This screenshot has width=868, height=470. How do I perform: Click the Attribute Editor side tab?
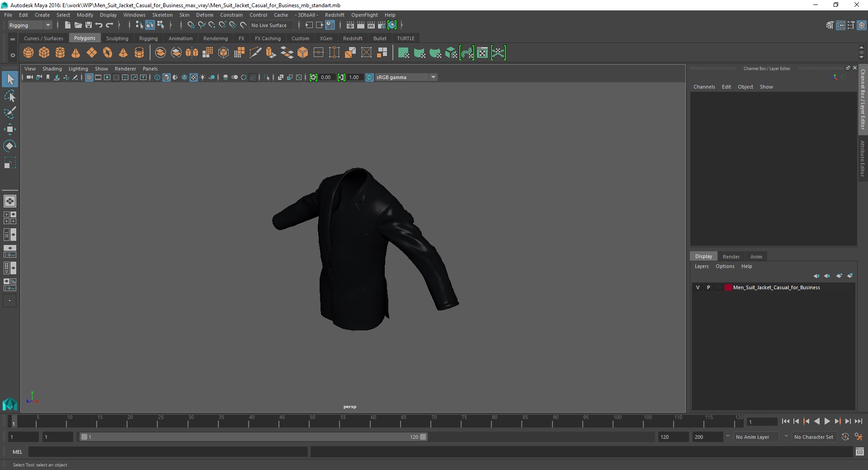pos(863,158)
